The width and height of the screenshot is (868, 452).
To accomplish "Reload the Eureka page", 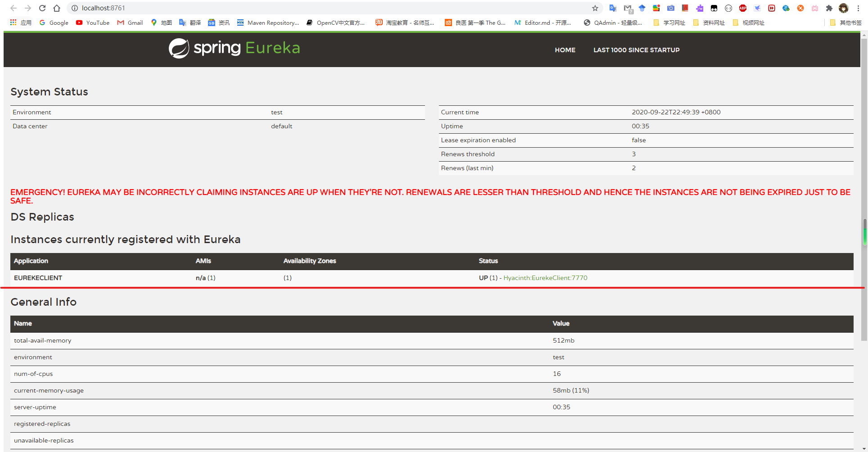I will (x=42, y=8).
